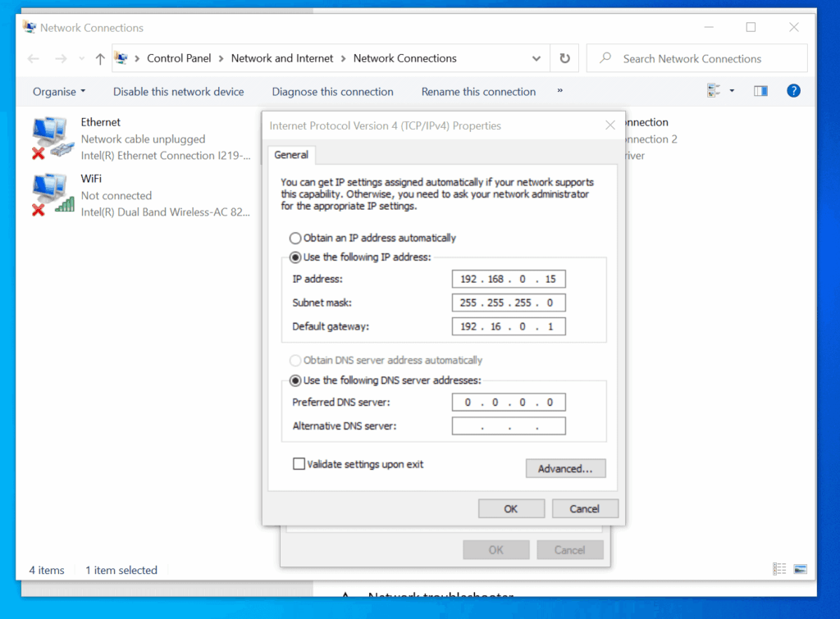Close the IPv4 Properties dialog

610,125
